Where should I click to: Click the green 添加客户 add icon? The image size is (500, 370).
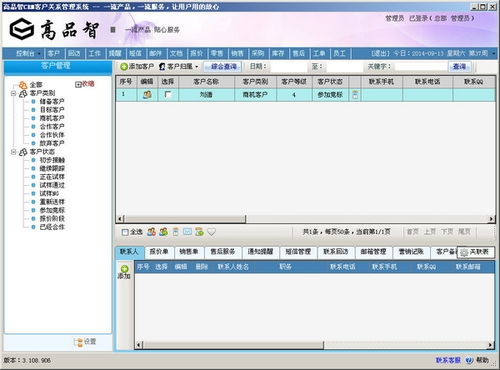coord(124,67)
